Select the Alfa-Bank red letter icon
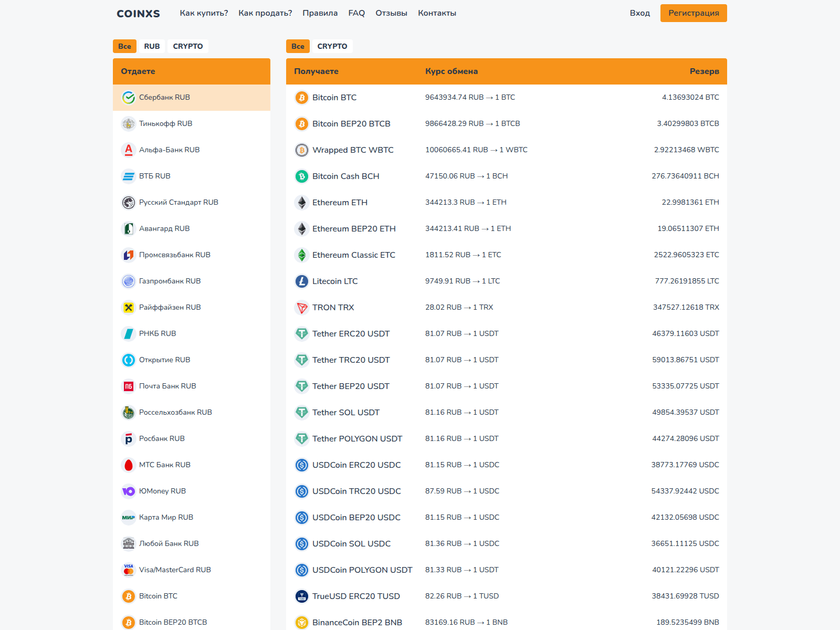The width and height of the screenshot is (840, 630). pyautogui.click(x=129, y=150)
